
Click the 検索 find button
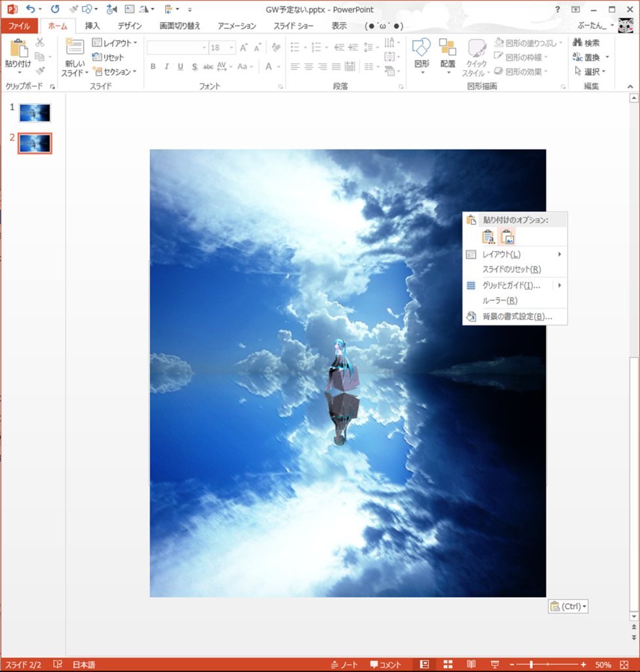(586, 43)
